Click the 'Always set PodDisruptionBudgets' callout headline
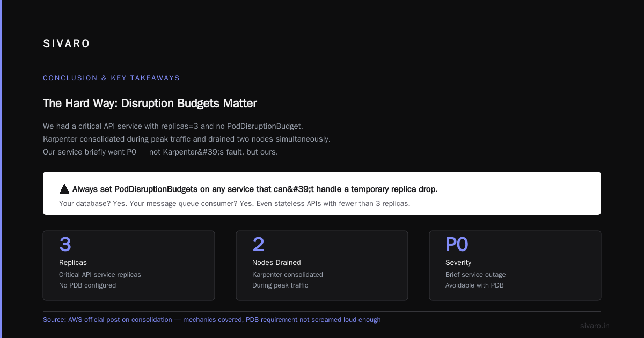Viewport: 644px width, 338px height. [255, 189]
